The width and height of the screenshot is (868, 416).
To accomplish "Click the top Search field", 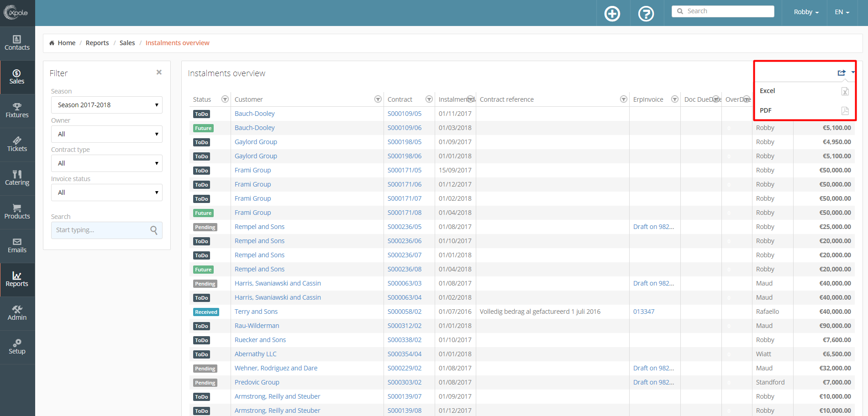I will (x=723, y=11).
